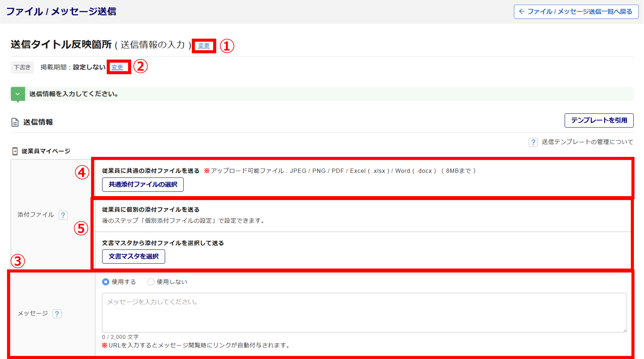Select the 使用しない radio button
This screenshot has height=359, width=644.
tap(151, 282)
